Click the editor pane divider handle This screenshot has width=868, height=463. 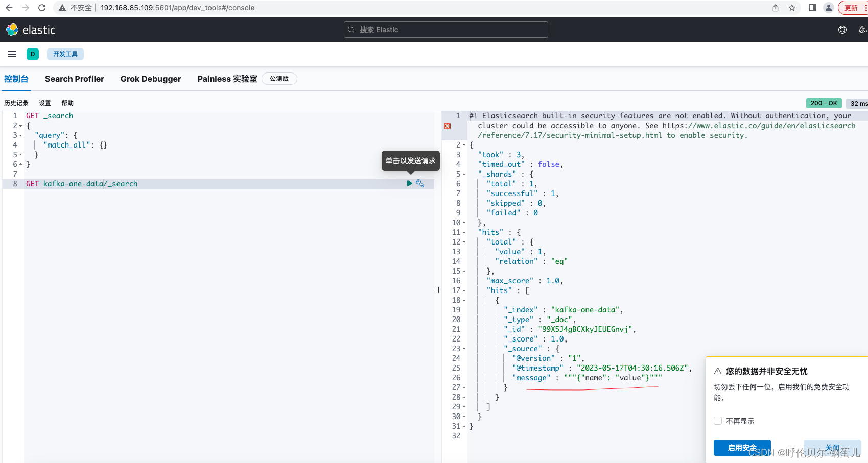tap(438, 290)
